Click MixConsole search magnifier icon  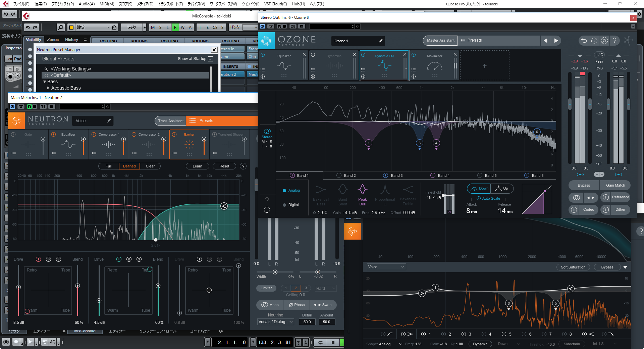(60, 27)
